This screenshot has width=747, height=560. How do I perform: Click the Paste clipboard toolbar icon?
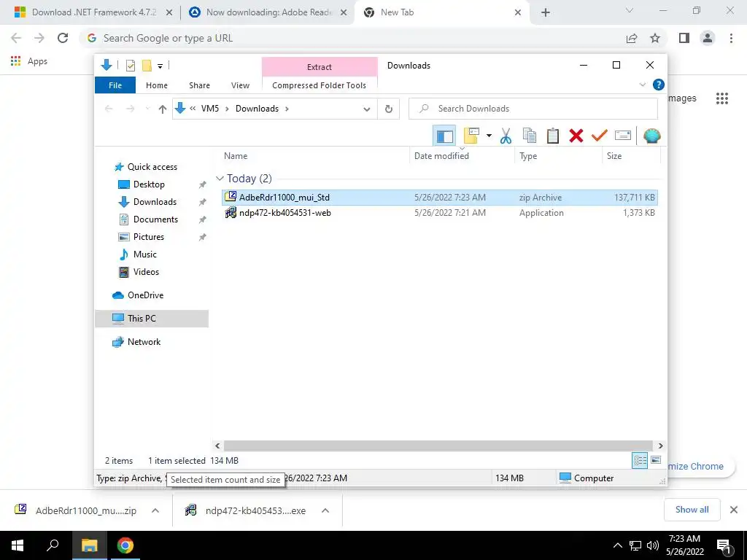tap(553, 136)
